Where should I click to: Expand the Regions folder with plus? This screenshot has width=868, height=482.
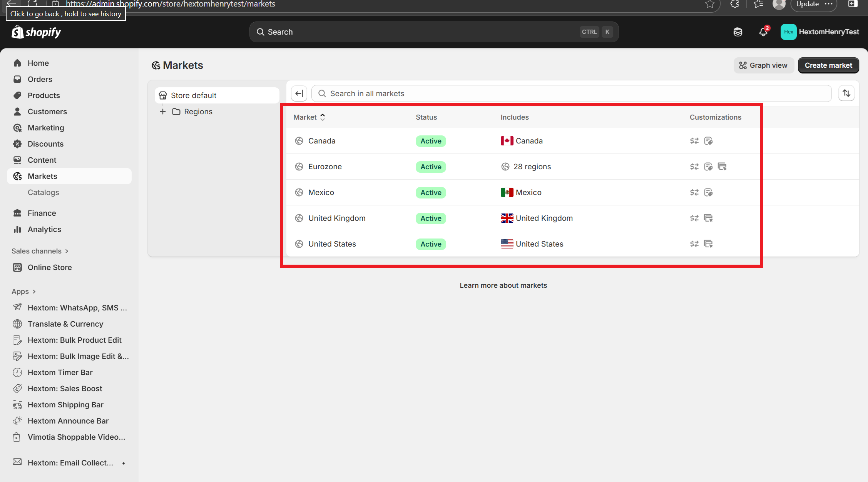pyautogui.click(x=163, y=112)
